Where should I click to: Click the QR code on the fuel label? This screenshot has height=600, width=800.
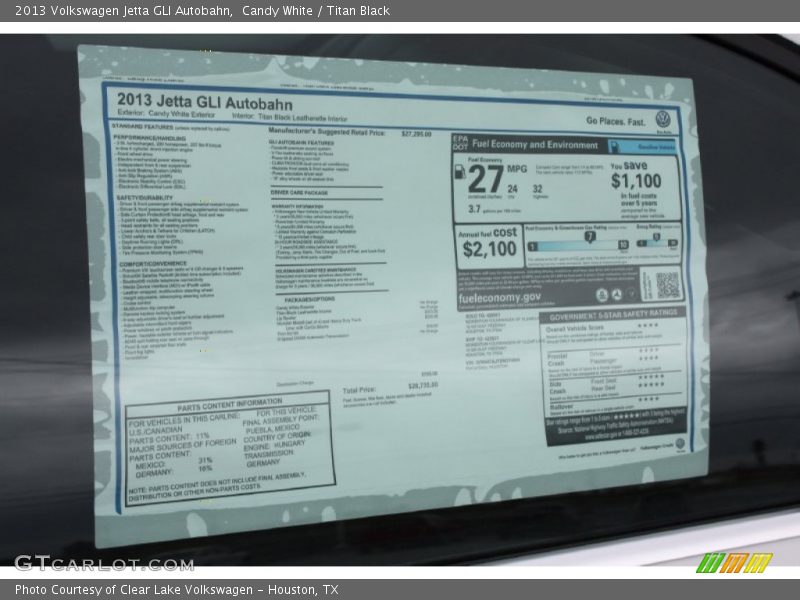(667, 284)
